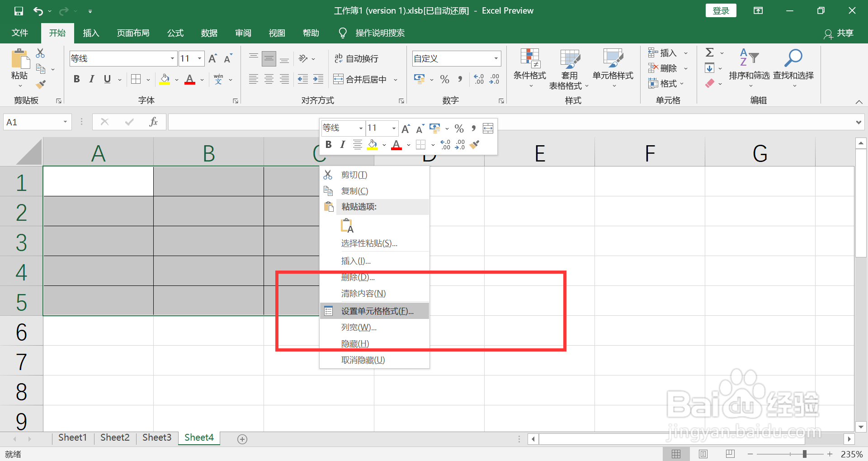868x461 pixels.
Task: Toggle Wrap Text (自动换行)
Action: pos(356,58)
